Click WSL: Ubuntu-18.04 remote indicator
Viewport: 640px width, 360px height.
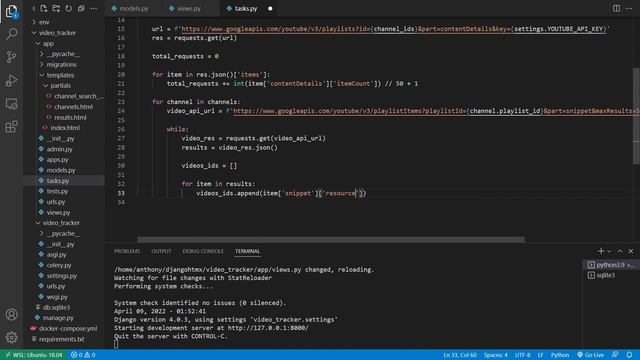pos(34,355)
